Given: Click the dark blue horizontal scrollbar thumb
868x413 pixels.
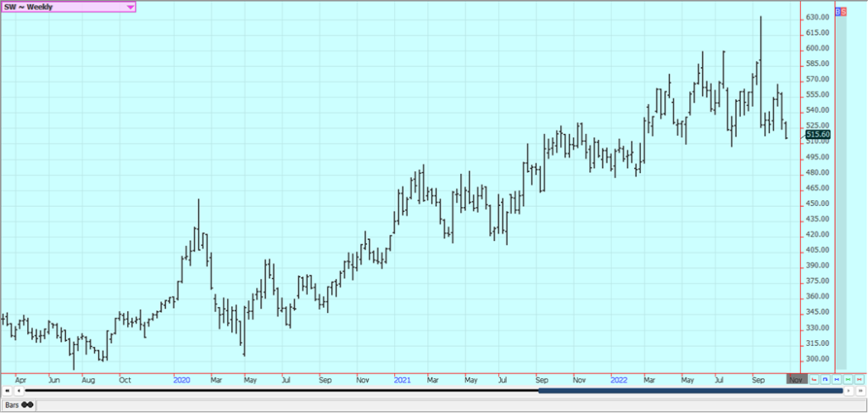Looking at the screenshot, I should point(690,391).
